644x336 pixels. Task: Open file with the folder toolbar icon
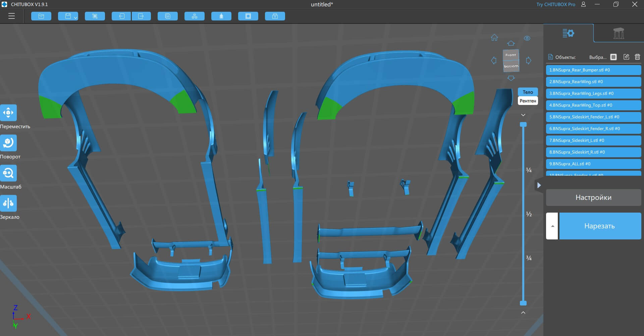pos(41,16)
